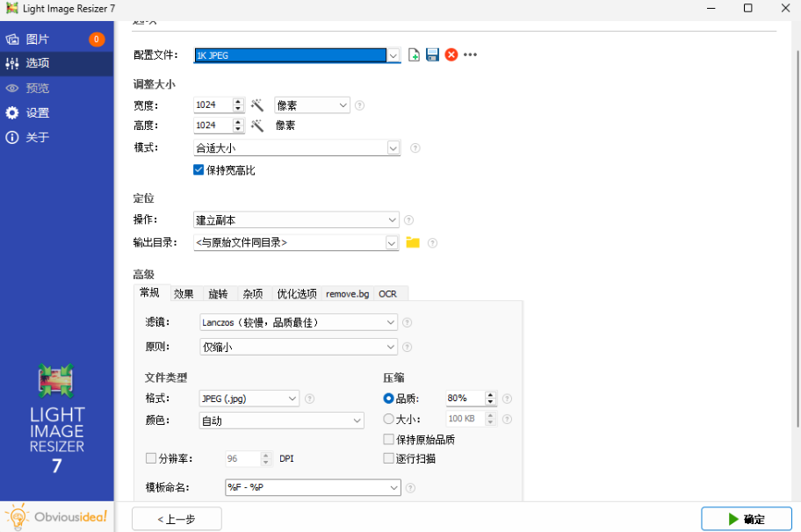Image resolution: width=801 pixels, height=532 pixels.
Task: Open the 图片 section in sidebar
Action: (x=56, y=40)
